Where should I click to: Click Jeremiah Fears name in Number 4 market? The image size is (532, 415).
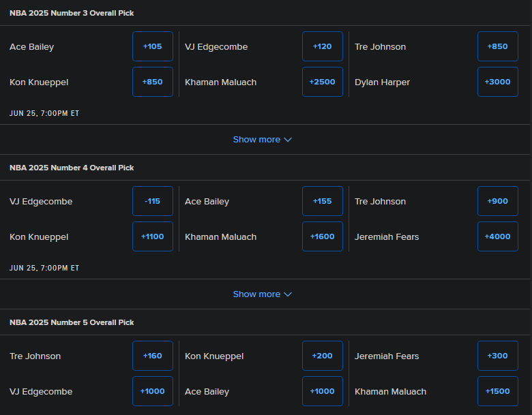pyautogui.click(x=387, y=236)
